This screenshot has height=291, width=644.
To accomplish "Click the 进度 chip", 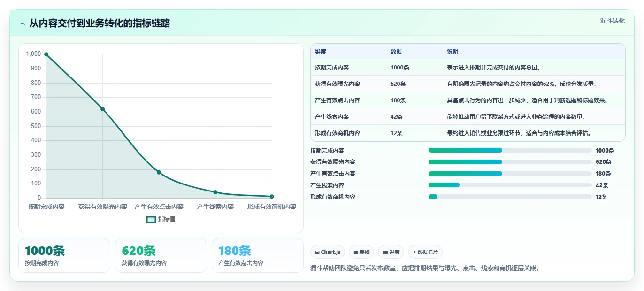I will tap(391, 252).
